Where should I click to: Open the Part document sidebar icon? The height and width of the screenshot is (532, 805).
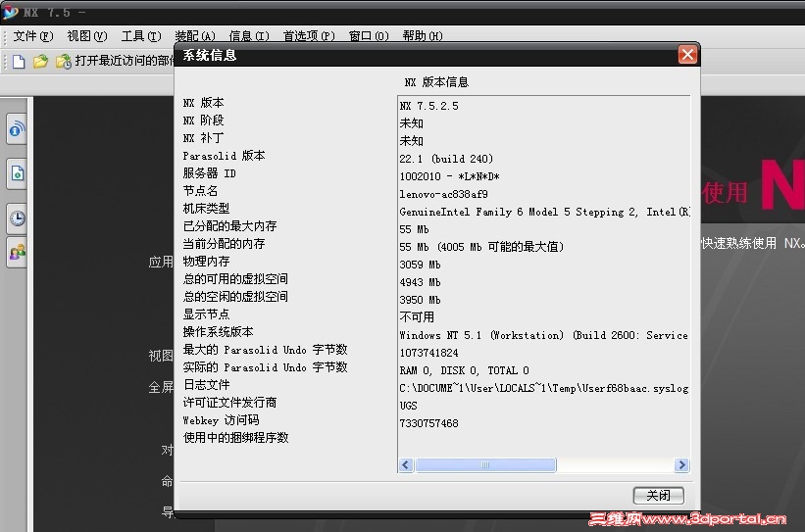(17, 174)
